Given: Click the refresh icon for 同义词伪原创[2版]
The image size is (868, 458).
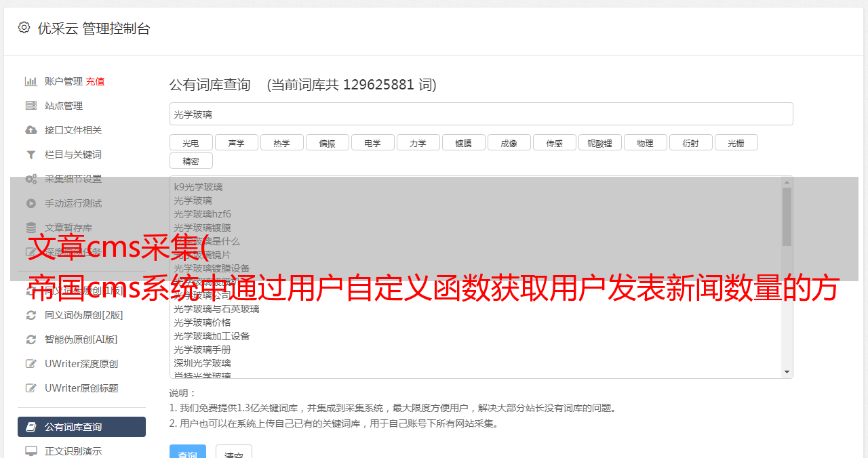Looking at the screenshot, I should (x=31, y=315).
